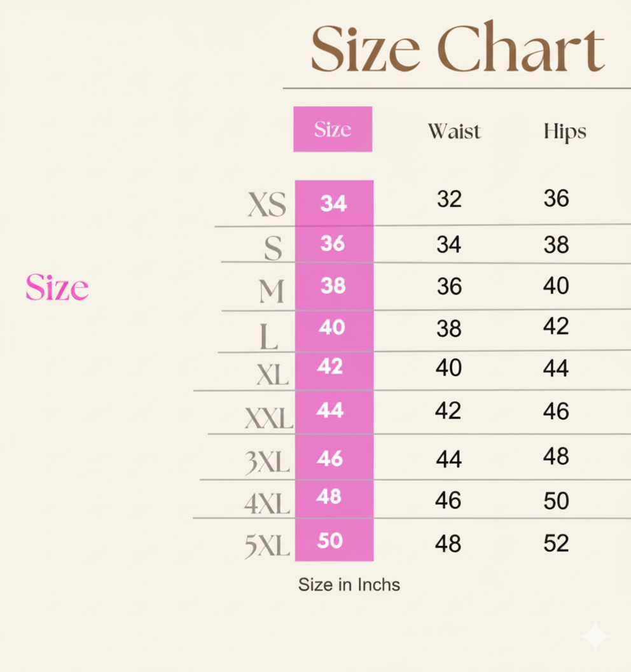Image resolution: width=631 pixels, height=672 pixels.
Task: Click the pink Size label on the left
Action: pyautogui.click(x=57, y=288)
